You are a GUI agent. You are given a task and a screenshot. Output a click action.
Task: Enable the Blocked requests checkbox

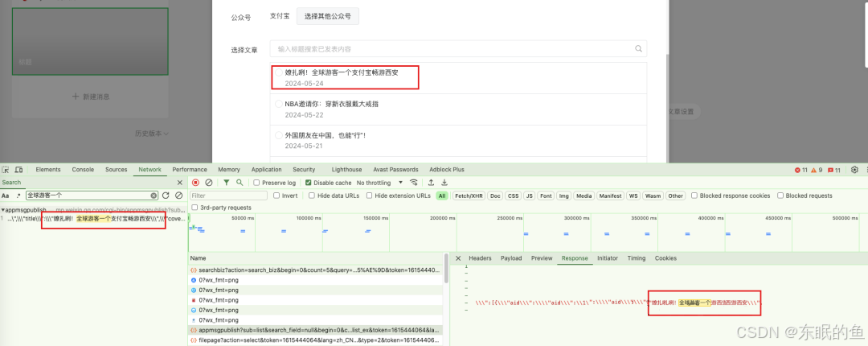click(x=780, y=196)
